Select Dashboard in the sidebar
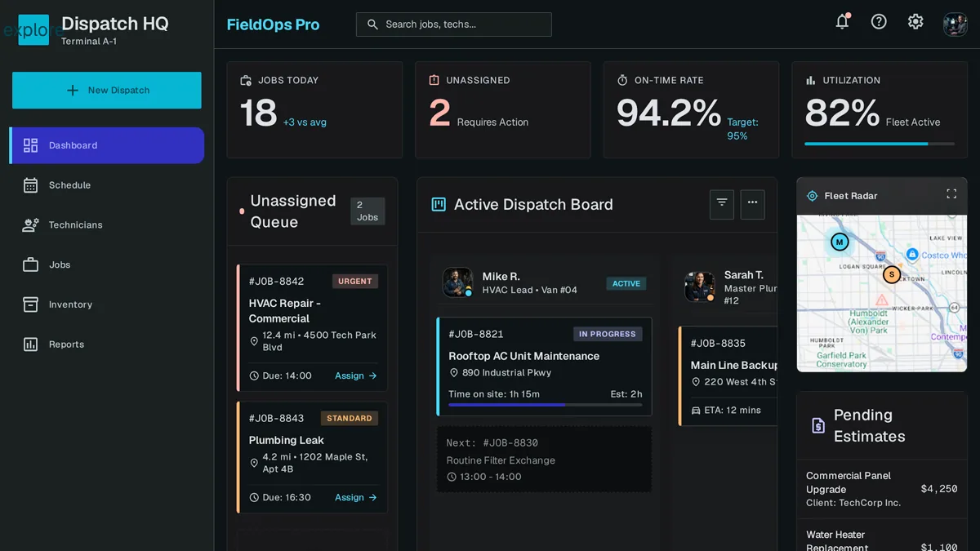The width and height of the screenshot is (980, 551). (x=107, y=145)
